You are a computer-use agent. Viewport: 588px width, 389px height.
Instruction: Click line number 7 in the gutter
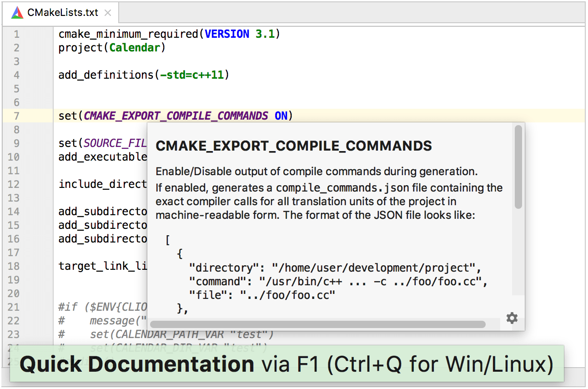[16, 116]
